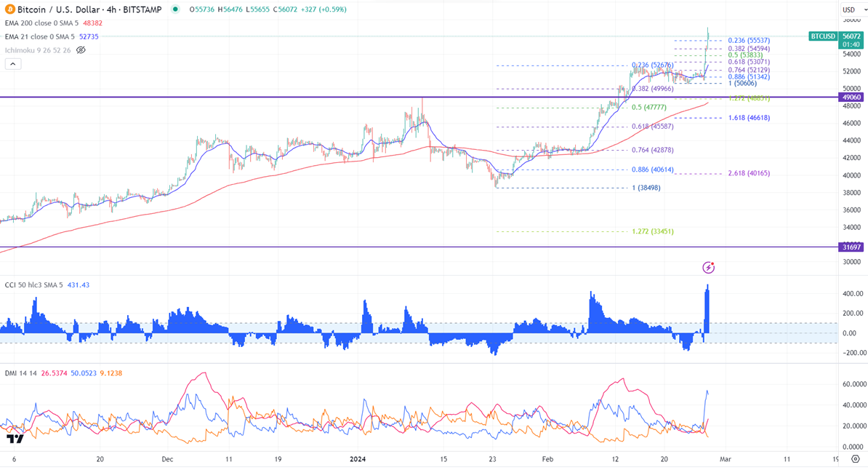Click the Fibonacci label 0.236 (55537)
This screenshot has height=470, width=868.
pyautogui.click(x=749, y=41)
